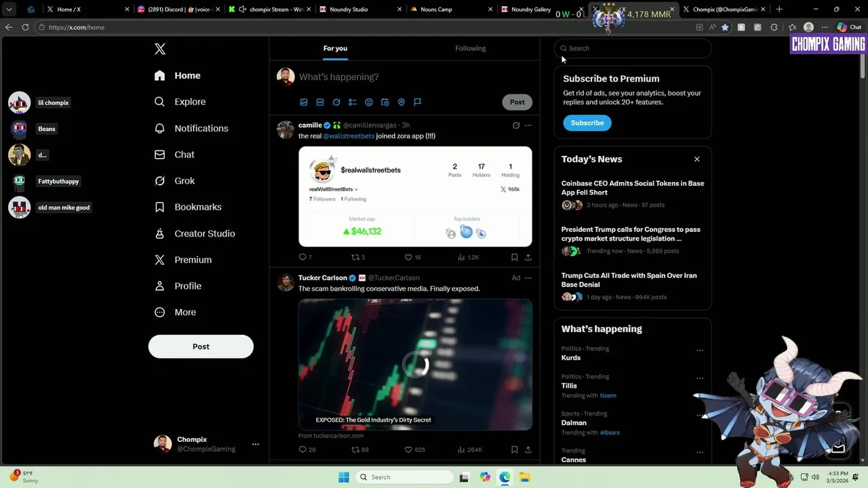Favorite this page with the star icon

[725, 27]
